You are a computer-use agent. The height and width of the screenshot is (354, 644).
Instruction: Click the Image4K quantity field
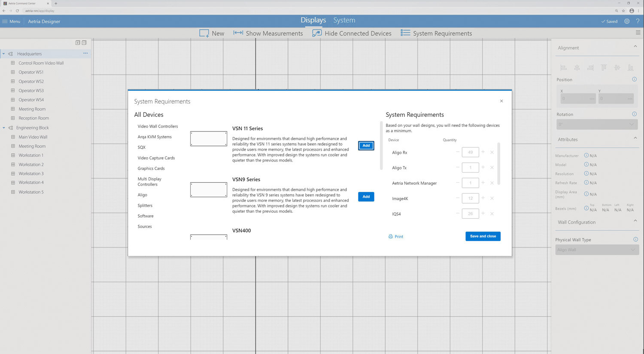coord(471,198)
